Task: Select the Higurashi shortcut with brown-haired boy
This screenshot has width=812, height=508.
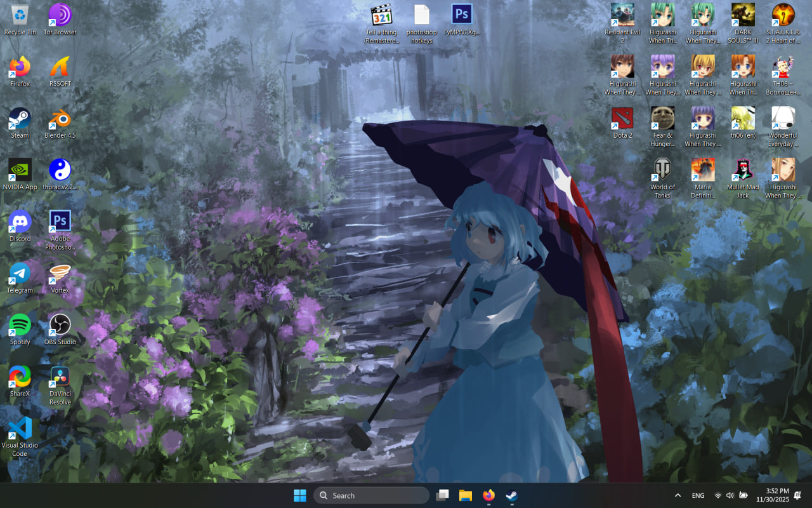Action: 622,76
